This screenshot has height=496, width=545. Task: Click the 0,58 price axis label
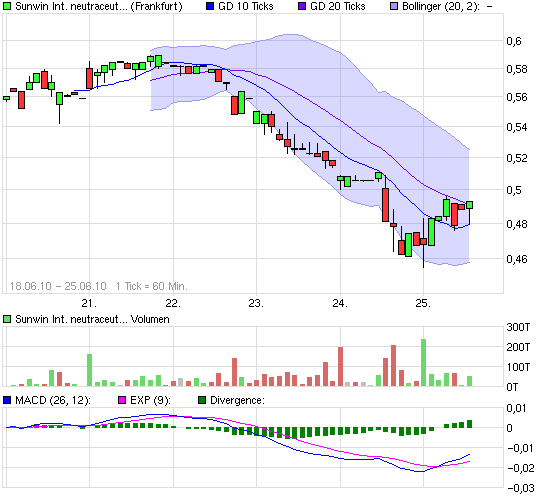click(517, 69)
